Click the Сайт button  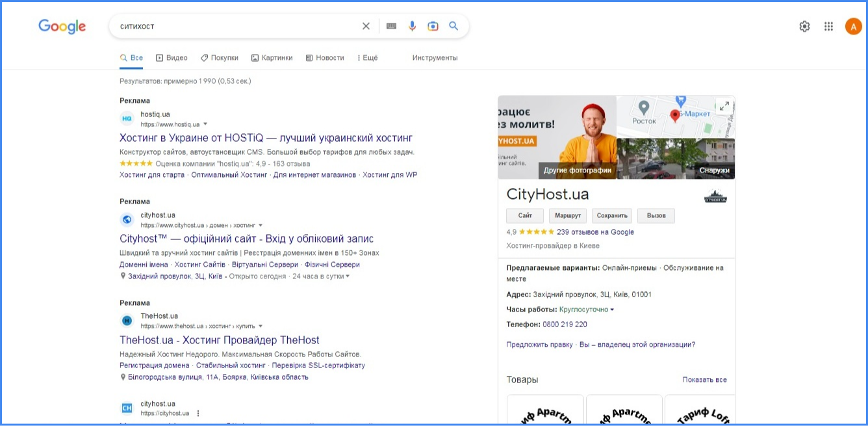(x=525, y=216)
